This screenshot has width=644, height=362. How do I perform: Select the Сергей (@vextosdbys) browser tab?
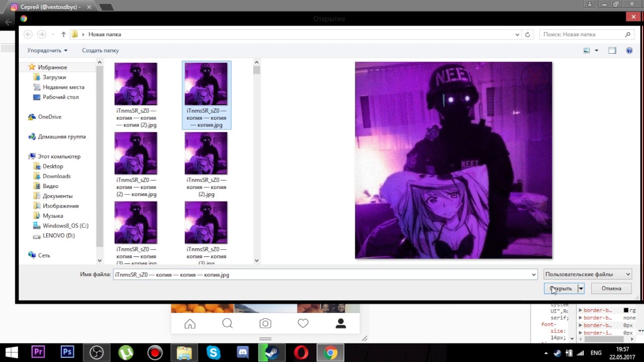(x=50, y=7)
